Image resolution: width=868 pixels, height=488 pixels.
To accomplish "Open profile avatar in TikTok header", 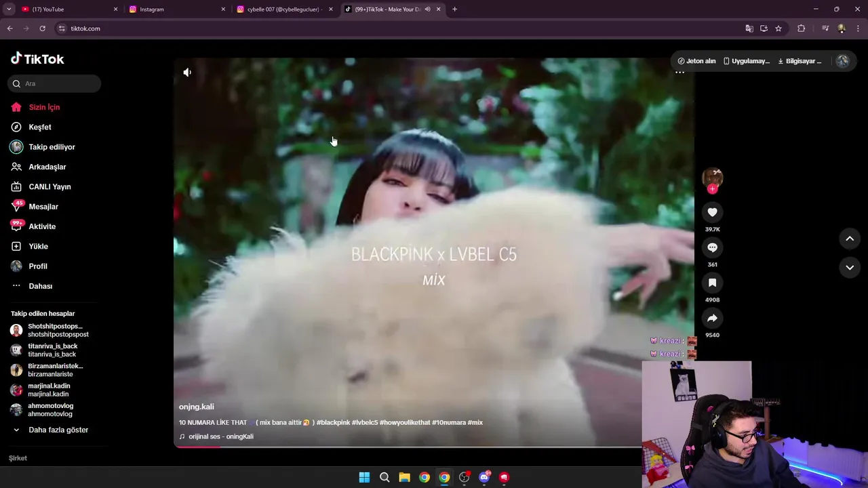I will click(842, 61).
